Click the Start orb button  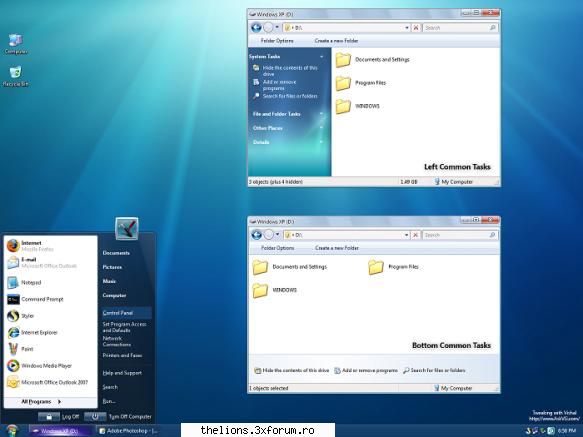[x=12, y=430]
